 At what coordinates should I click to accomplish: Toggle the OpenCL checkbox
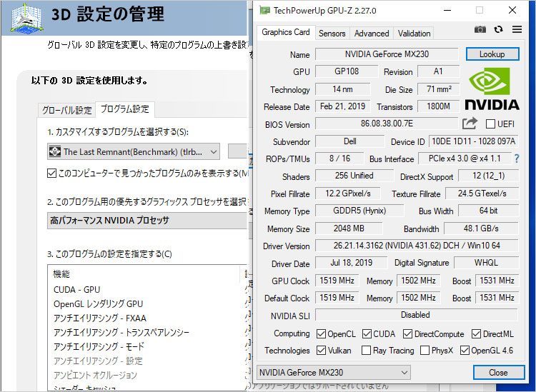pyautogui.click(x=321, y=333)
